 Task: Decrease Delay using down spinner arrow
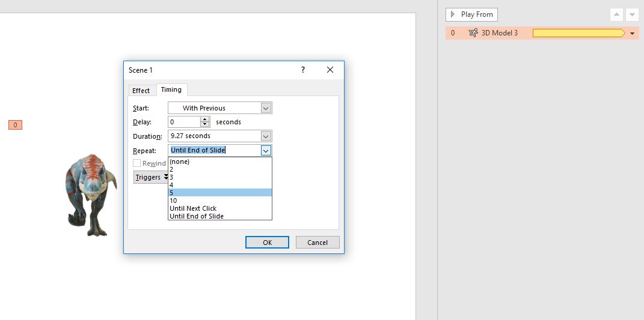click(x=205, y=125)
